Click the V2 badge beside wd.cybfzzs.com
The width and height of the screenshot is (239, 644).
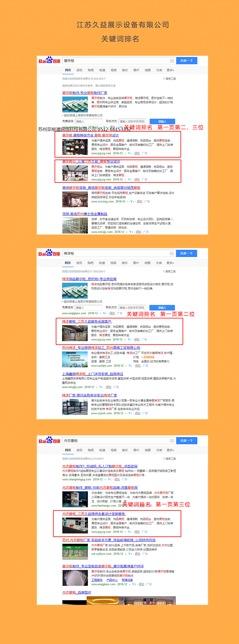[x=130, y=554]
